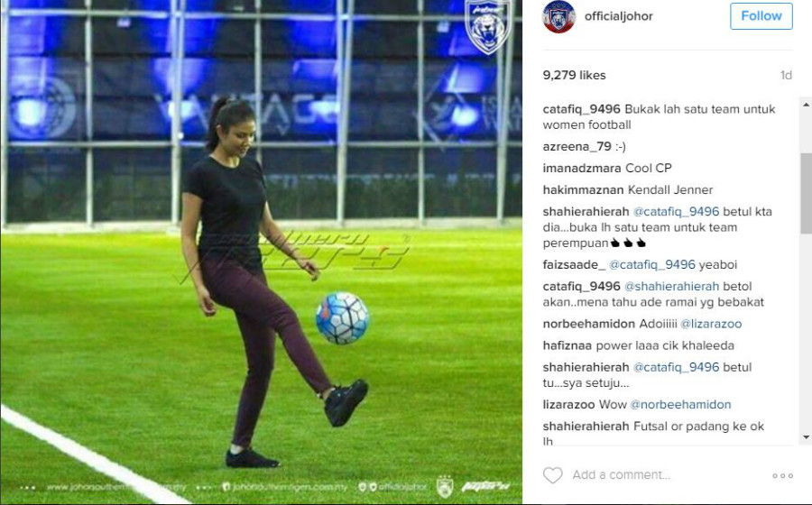Click the JDT crest logo on photo
Viewport: 812px width, 505px height.
487,26
